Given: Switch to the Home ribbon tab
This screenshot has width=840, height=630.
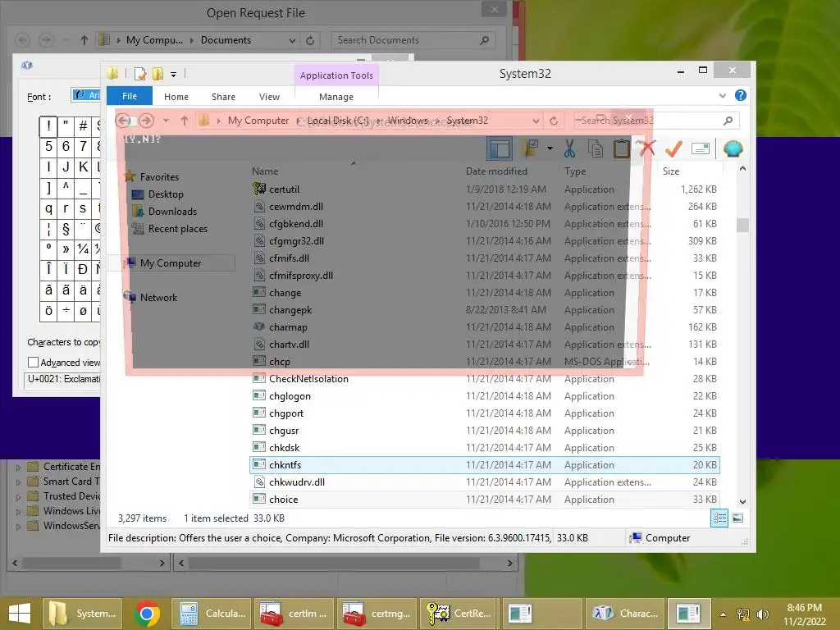Looking at the screenshot, I should point(176,97).
